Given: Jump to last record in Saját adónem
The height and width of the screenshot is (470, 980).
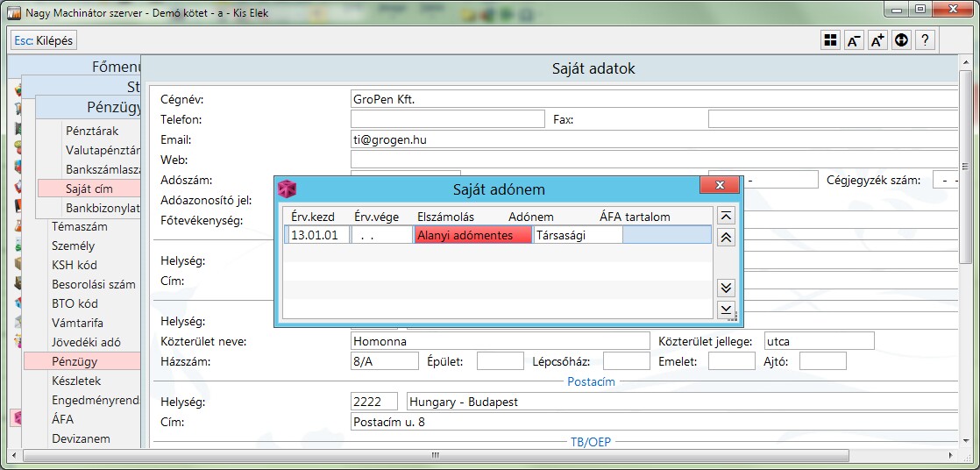Looking at the screenshot, I should [726, 310].
